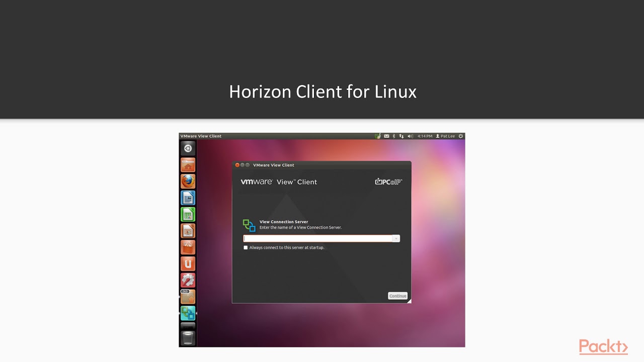Image resolution: width=644 pixels, height=362 pixels.
Task: Click VMware View Client title in top panel
Action: point(201,136)
